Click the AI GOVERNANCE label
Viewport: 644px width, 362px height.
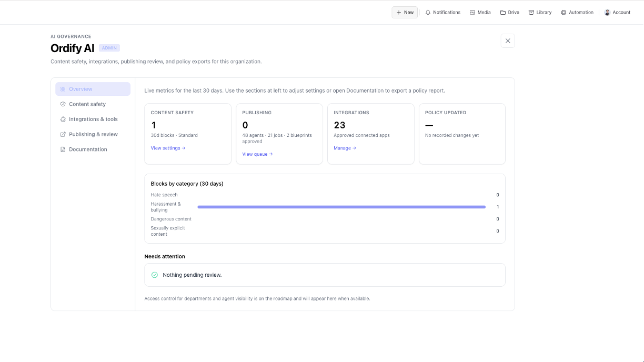pos(71,36)
